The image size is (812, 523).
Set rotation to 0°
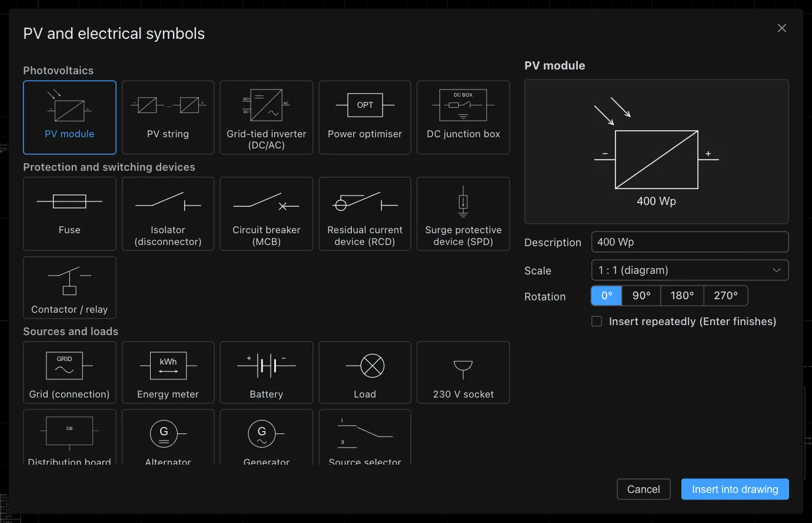(x=607, y=296)
